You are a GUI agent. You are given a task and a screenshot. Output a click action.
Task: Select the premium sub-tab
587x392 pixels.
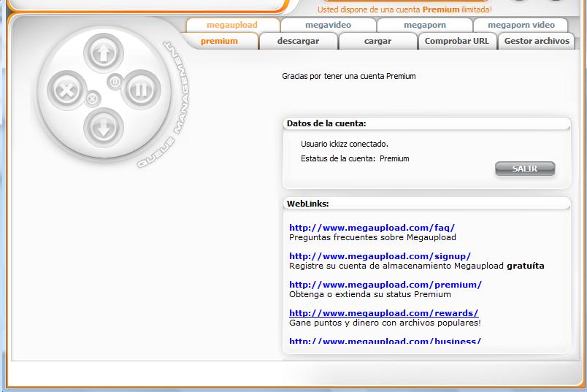tap(219, 42)
